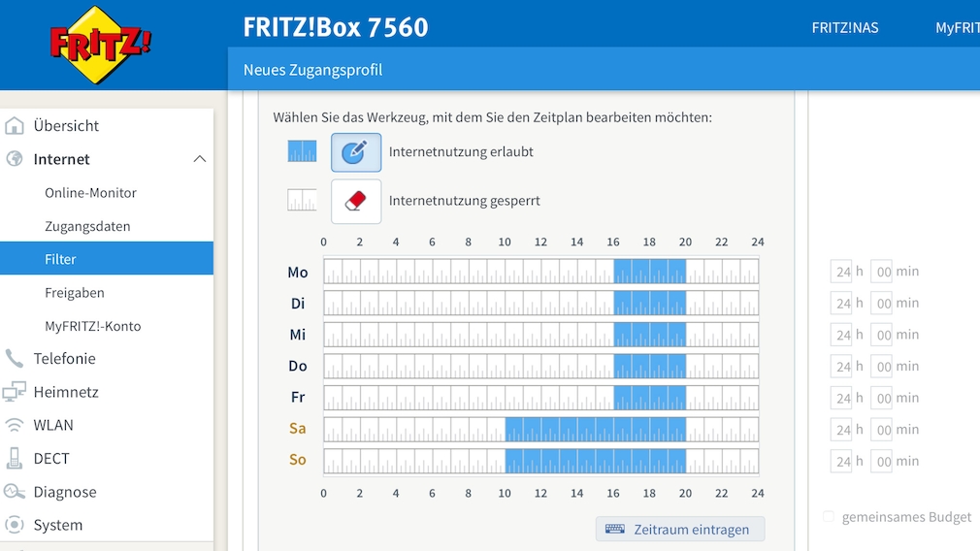Click the Neues Zugangsprofil heading
The height and width of the screenshot is (551, 980).
(x=312, y=70)
